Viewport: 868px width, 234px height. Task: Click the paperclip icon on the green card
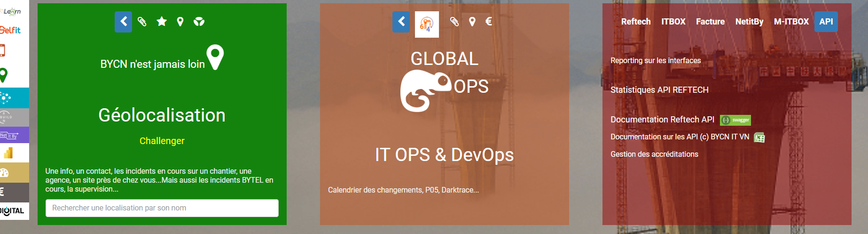[x=142, y=22]
